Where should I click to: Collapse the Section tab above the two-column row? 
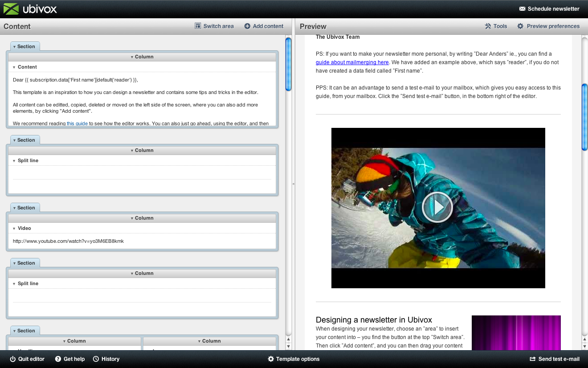point(24,331)
